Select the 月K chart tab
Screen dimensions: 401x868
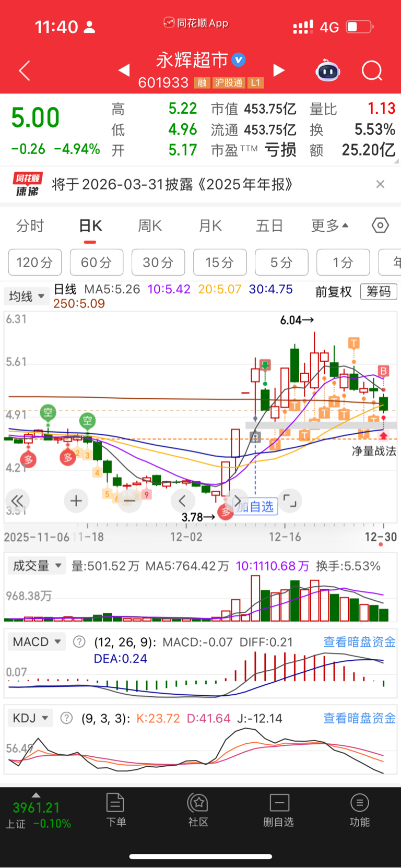click(x=210, y=226)
